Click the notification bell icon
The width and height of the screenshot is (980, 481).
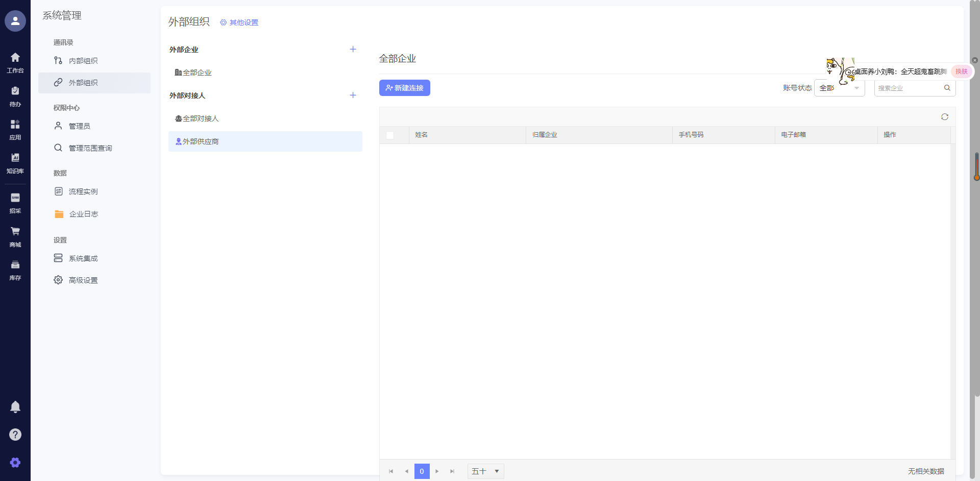click(x=15, y=407)
